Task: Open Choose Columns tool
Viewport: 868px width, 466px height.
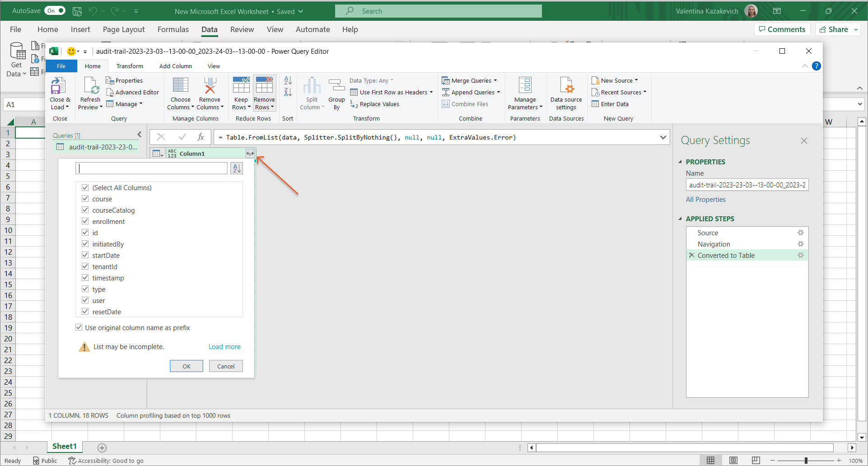Action: (180, 86)
